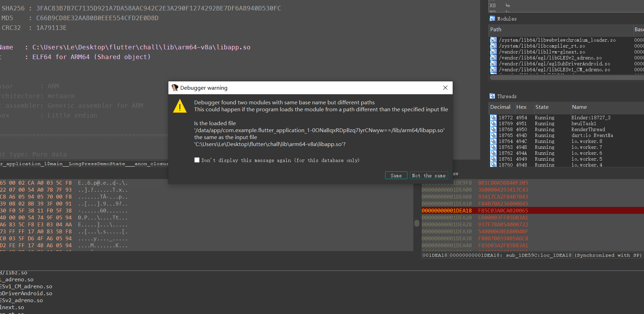
Task: Click the Same button
Action: tap(396, 175)
